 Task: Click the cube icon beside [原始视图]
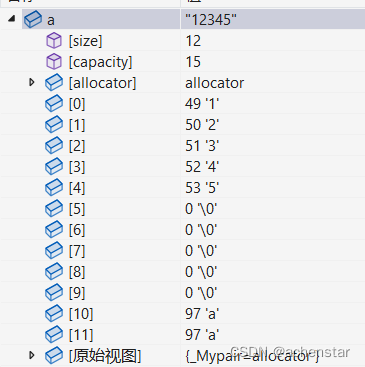54,356
